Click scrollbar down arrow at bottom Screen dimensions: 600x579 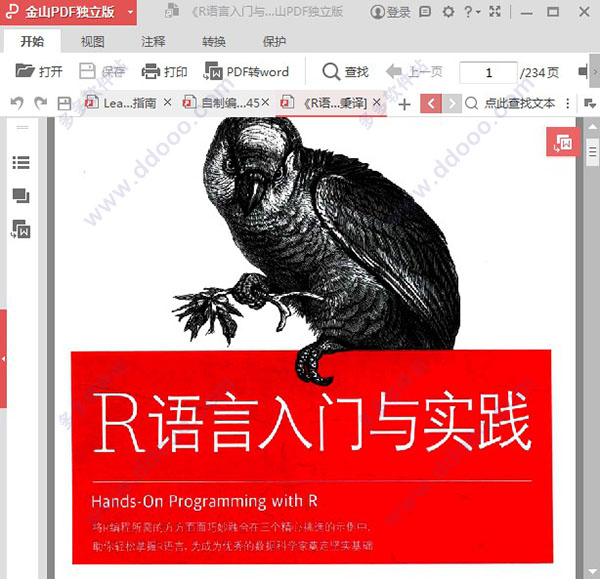592,572
